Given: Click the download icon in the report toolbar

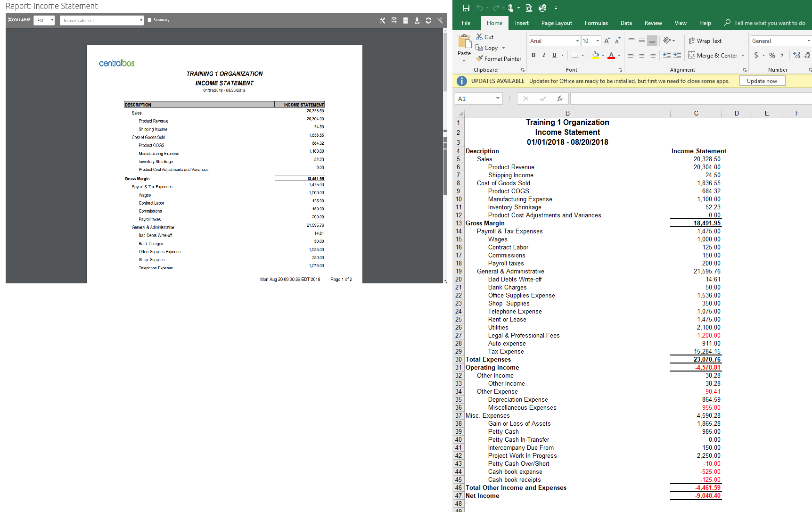Looking at the screenshot, I should tap(417, 20).
